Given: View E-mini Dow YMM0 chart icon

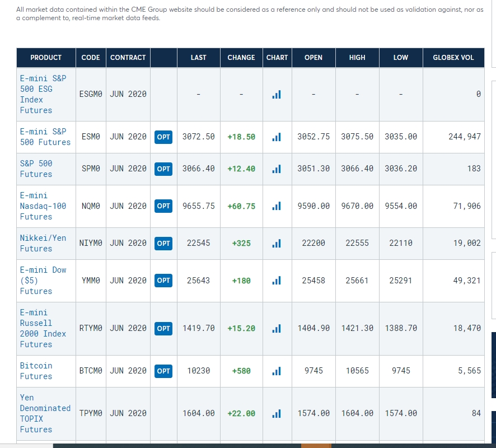Looking at the screenshot, I should [x=277, y=281].
